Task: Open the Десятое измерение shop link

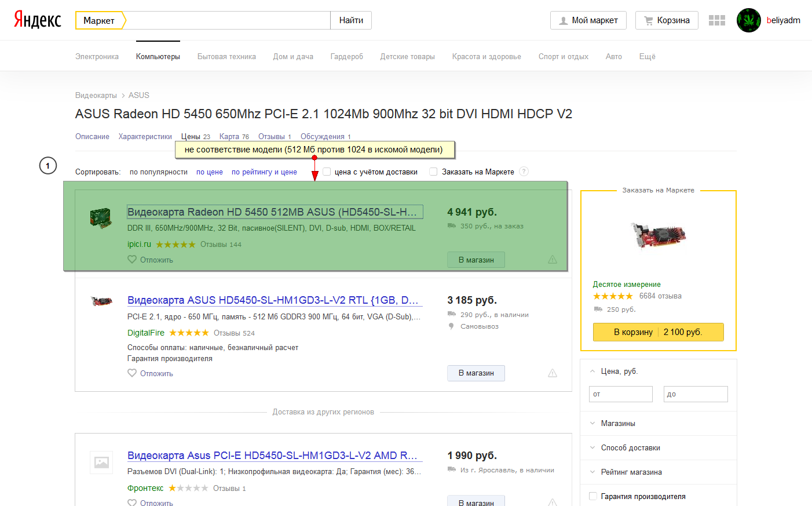Action: click(627, 284)
